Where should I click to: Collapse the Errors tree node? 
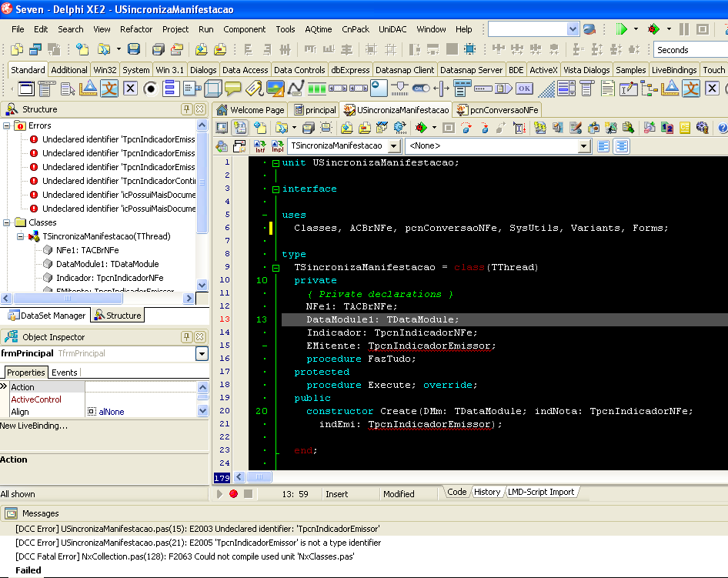point(6,125)
